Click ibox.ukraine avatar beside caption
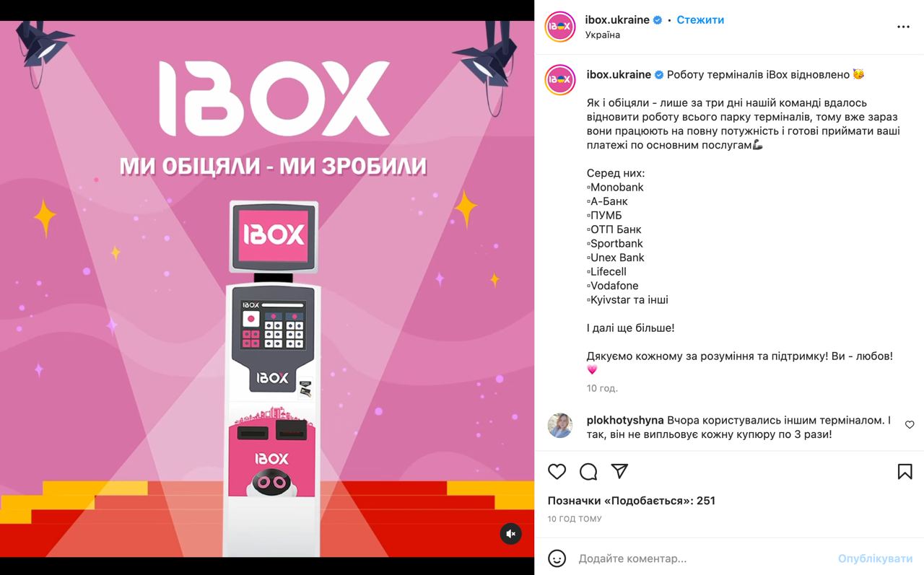This screenshot has height=575, width=924. 560,79
